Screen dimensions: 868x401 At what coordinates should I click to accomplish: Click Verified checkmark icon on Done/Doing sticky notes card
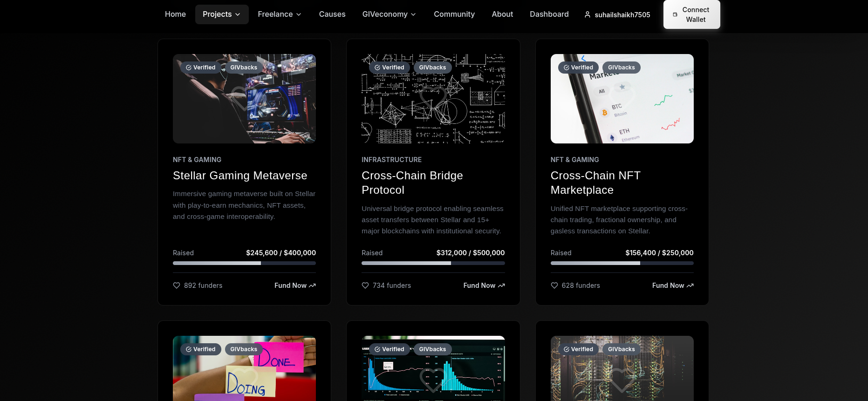[189, 349]
